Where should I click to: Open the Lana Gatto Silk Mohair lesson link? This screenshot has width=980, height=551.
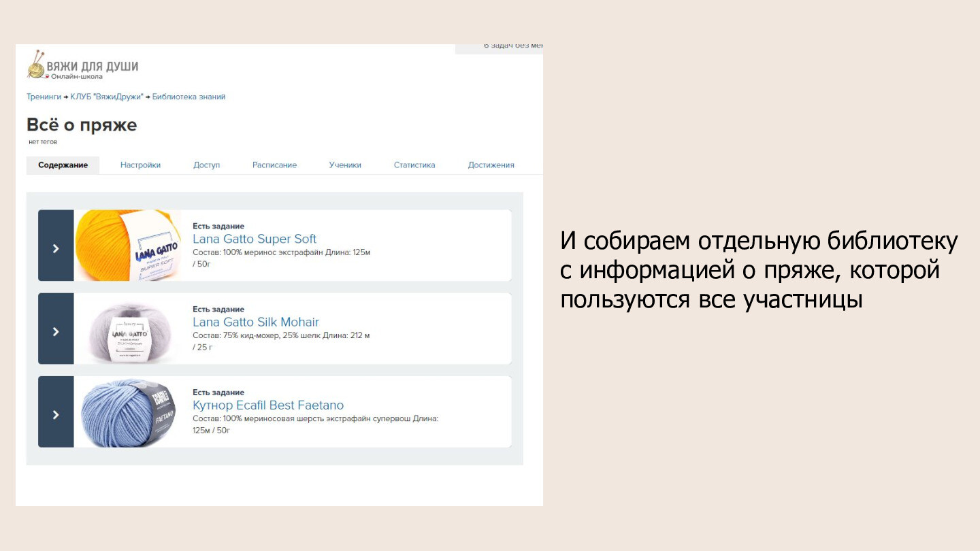coord(256,322)
